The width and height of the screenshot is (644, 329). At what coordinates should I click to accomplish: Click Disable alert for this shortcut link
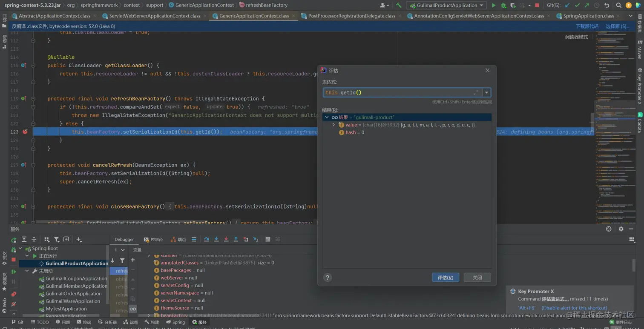574,308
